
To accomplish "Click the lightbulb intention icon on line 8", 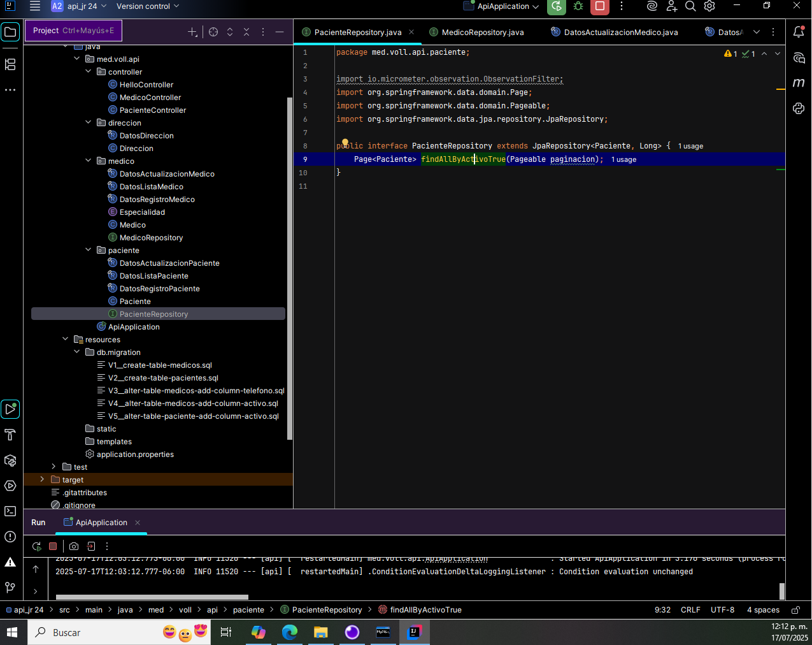I will click(345, 143).
